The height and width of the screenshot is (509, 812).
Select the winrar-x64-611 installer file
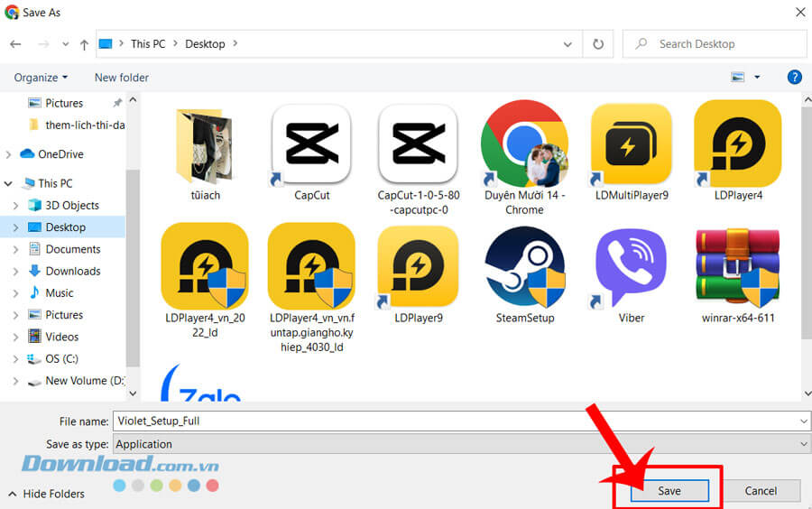pyautogui.click(x=737, y=267)
